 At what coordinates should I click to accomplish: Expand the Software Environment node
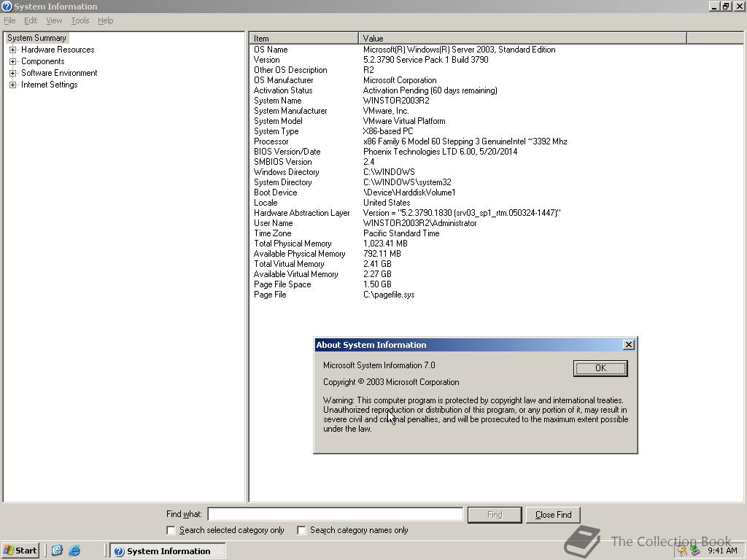pyautogui.click(x=13, y=73)
